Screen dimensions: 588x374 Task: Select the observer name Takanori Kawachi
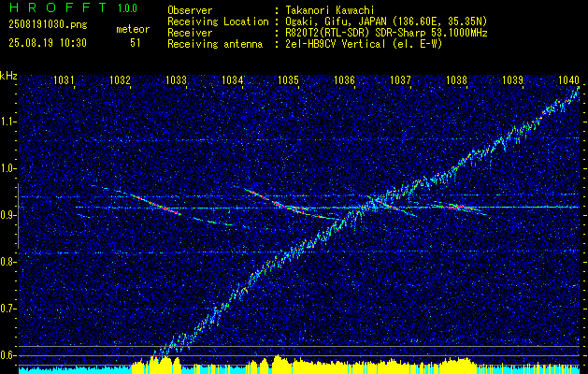331,10
